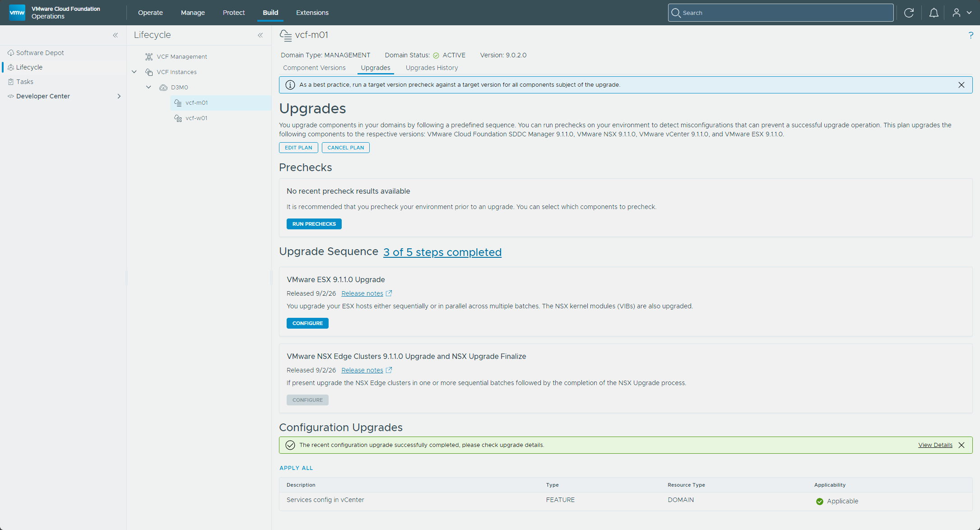This screenshot has height=530, width=980.
Task: Collapse the left navigation sidebar
Action: click(116, 35)
